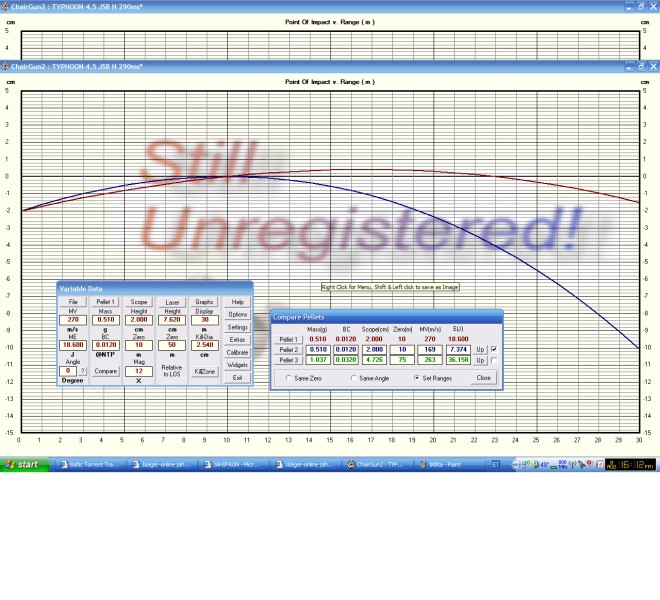Click the Up button for Pellet 2
Image resolution: width=660 pixels, height=600 pixels.
pos(480,349)
